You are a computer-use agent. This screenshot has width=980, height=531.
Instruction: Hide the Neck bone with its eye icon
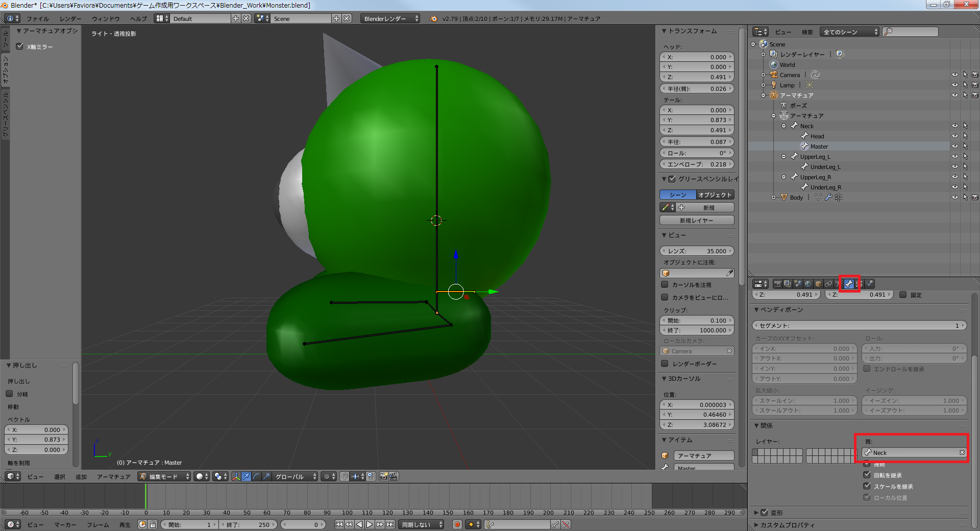point(955,126)
